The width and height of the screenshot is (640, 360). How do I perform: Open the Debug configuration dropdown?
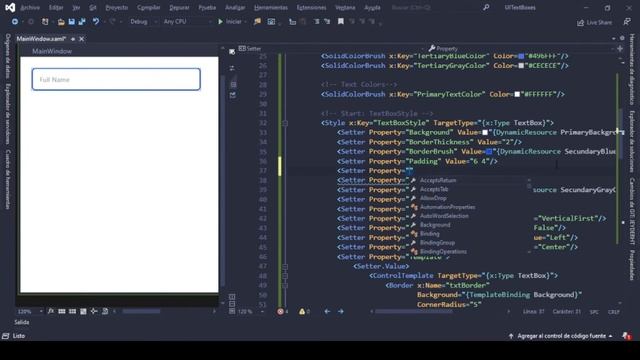coord(143,22)
